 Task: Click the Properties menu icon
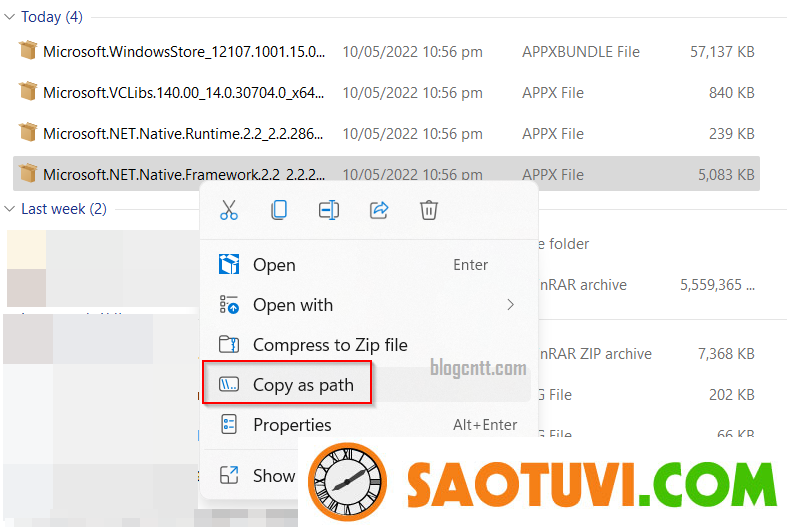(x=229, y=425)
